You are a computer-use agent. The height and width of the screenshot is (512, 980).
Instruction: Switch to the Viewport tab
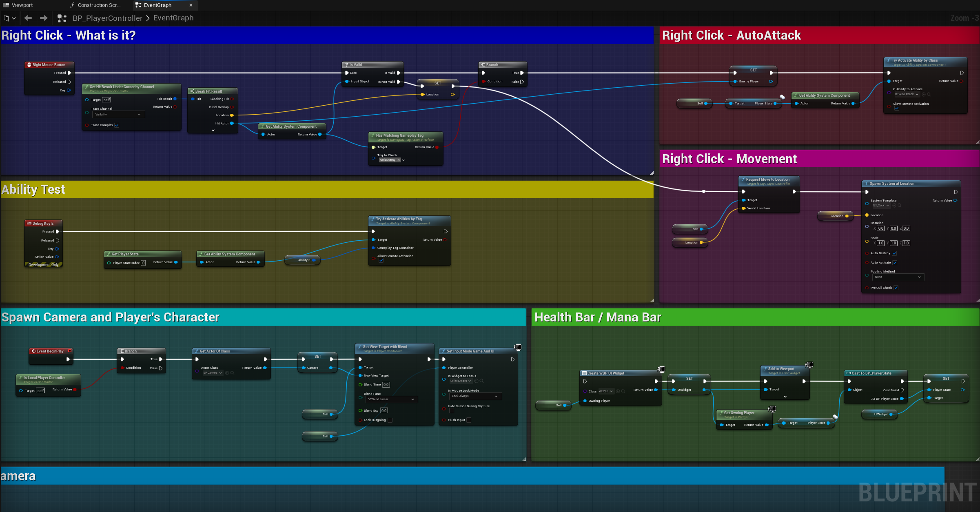18,5
